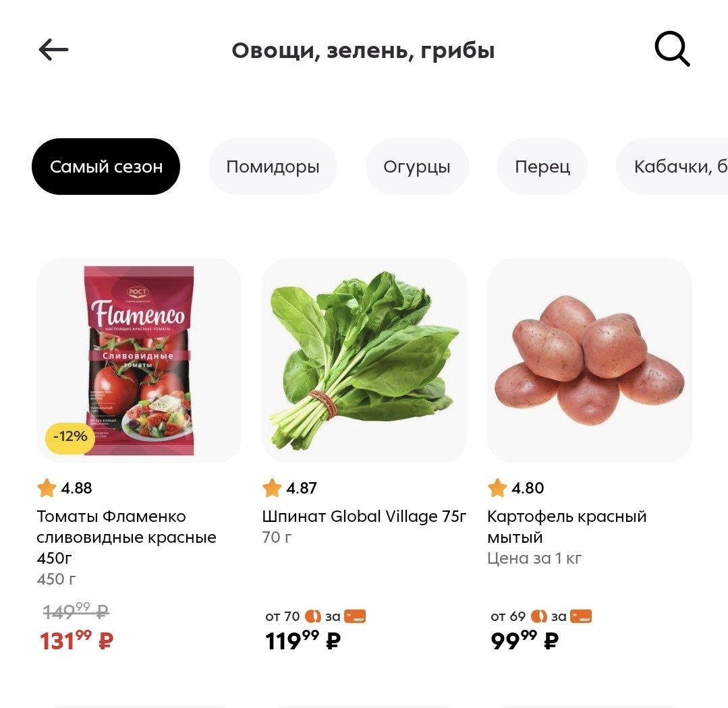Tap the star icon for red potatoes
Viewport: 728px width, 708px height.
pyautogui.click(x=497, y=488)
